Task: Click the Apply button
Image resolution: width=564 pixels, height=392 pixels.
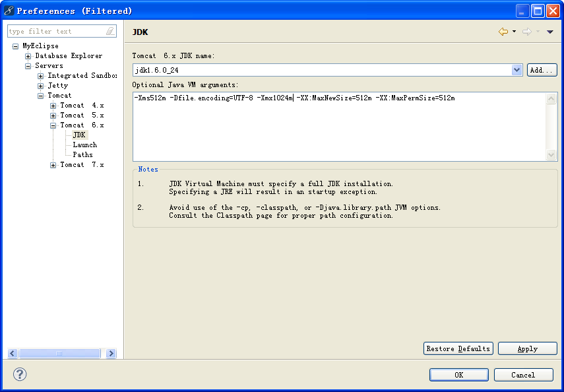Action: [527, 348]
